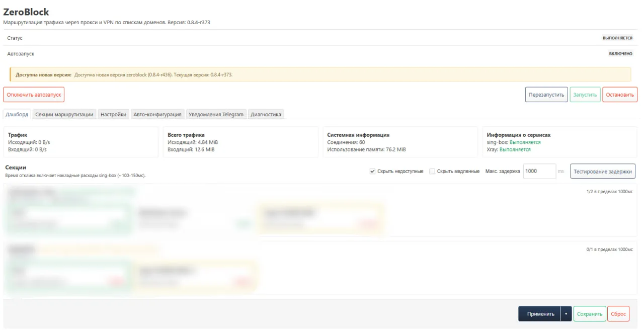Click the red Сброс button
The image size is (644, 331).
click(x=618, y=313)
